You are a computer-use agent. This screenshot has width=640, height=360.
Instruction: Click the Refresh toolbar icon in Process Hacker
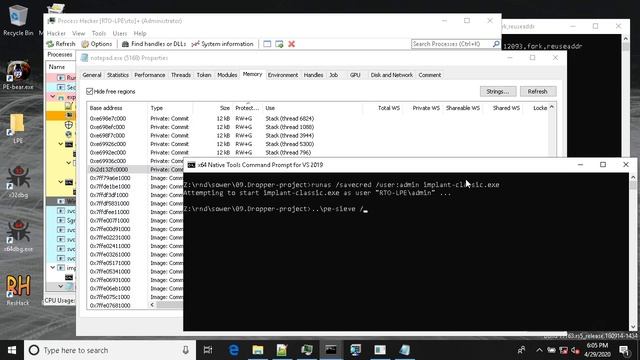tap(61, 44)
